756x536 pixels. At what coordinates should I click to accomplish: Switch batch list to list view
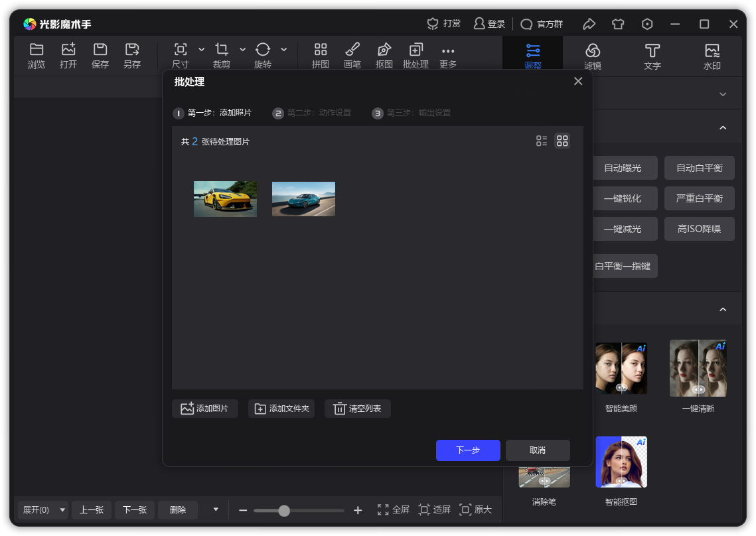(542, 141)
